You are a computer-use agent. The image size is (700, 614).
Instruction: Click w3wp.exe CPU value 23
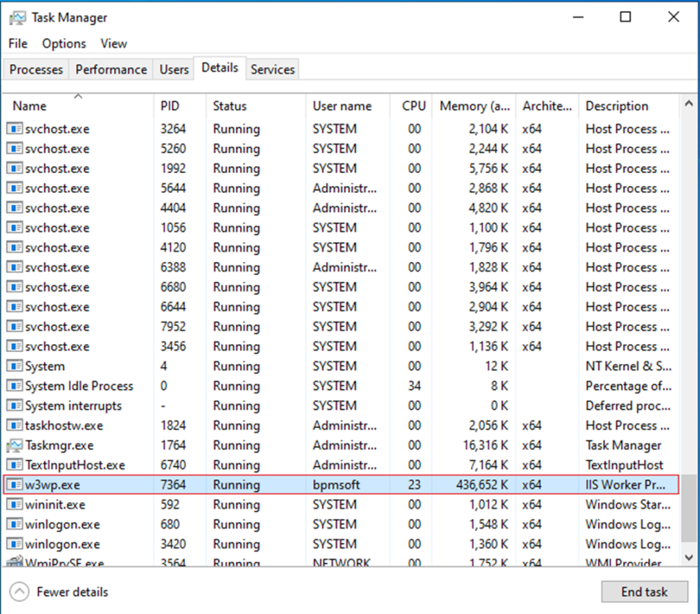point(414,485)
